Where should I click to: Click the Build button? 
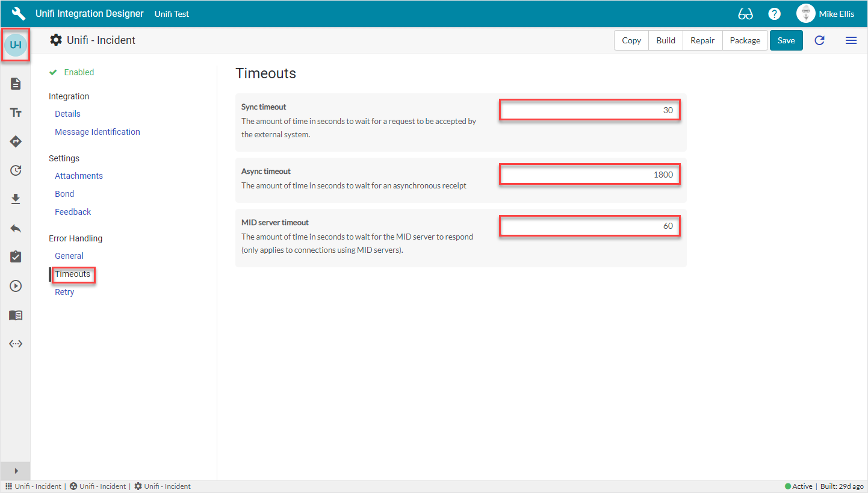[x=666, y=40]
